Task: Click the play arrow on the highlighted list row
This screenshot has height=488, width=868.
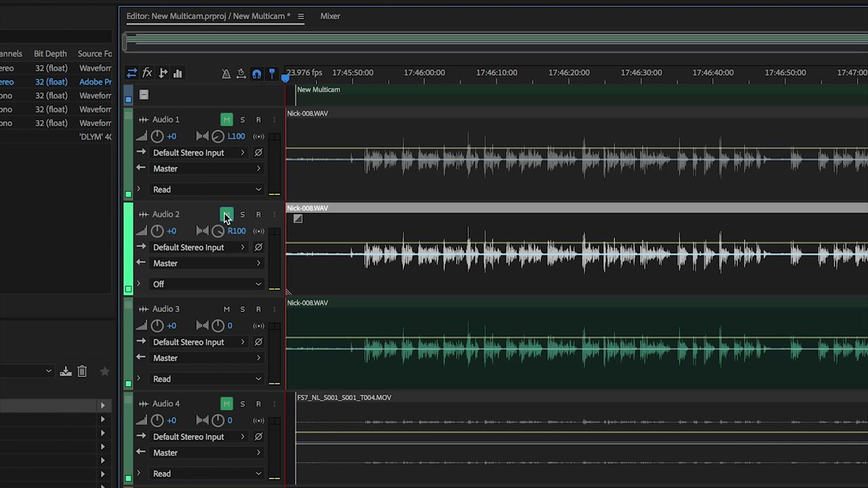Action: pyautogui.click(x=102, y=405)
